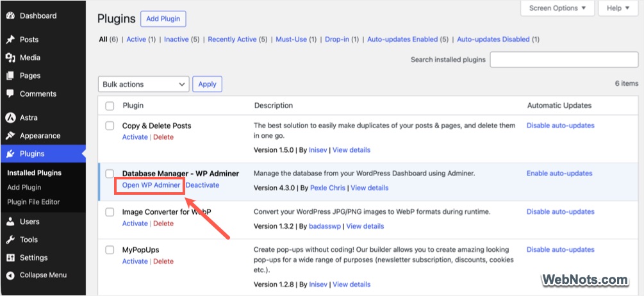Image resolution: width=644 pixels, height=296 pixels.
Task: Open Posts menu item
Action: (29, 40)
